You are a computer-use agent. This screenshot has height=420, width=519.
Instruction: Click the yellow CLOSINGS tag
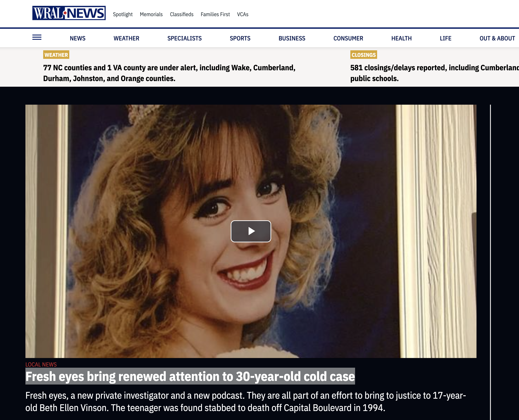363,55
